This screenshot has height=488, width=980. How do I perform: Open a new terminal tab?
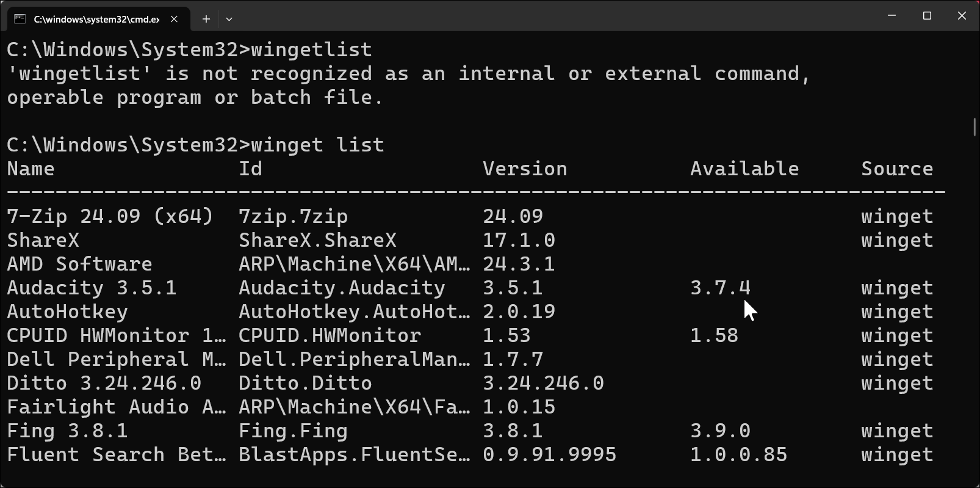click(x=206, y=19)
